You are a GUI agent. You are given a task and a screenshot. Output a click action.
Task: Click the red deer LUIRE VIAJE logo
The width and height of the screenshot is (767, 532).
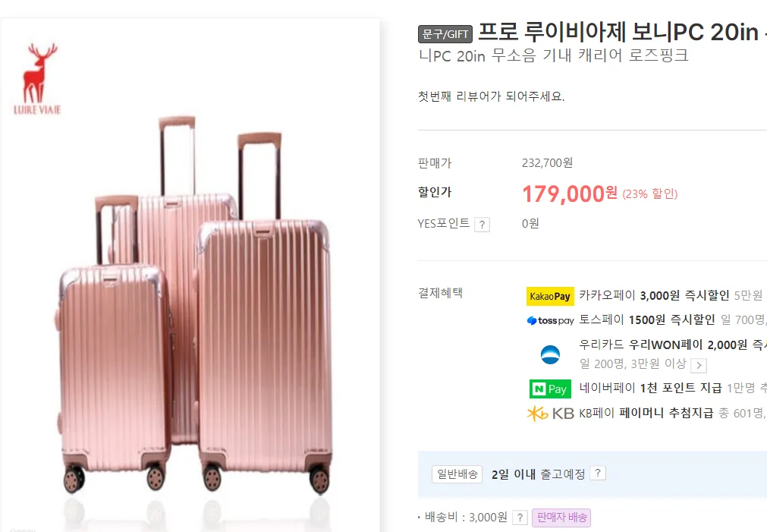tap(38, 79)
